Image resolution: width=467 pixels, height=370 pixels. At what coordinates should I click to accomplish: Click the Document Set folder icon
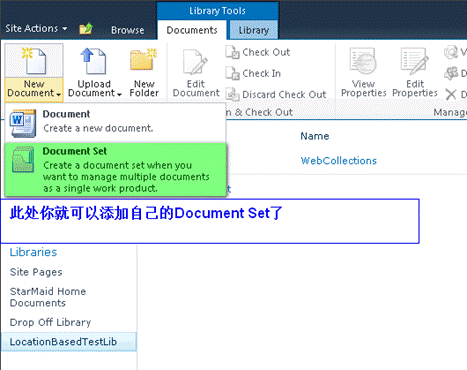[23, 159]
